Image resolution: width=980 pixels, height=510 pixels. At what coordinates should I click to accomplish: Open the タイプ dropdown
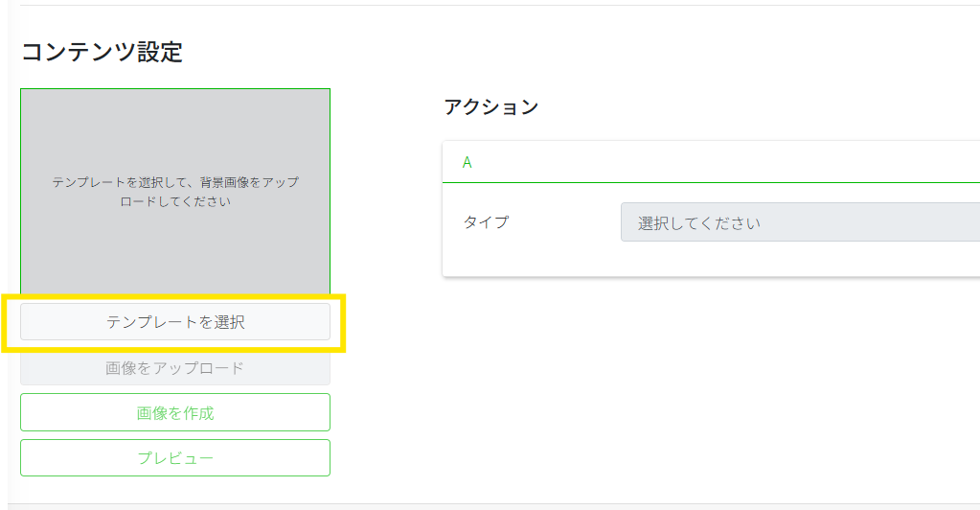pos(800,222)
